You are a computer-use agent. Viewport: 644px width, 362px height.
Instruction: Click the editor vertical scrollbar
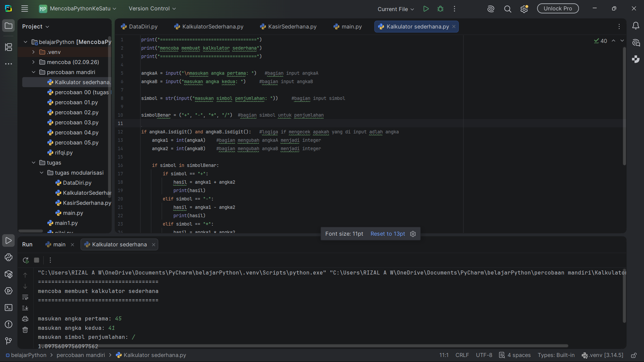point(624,106)
